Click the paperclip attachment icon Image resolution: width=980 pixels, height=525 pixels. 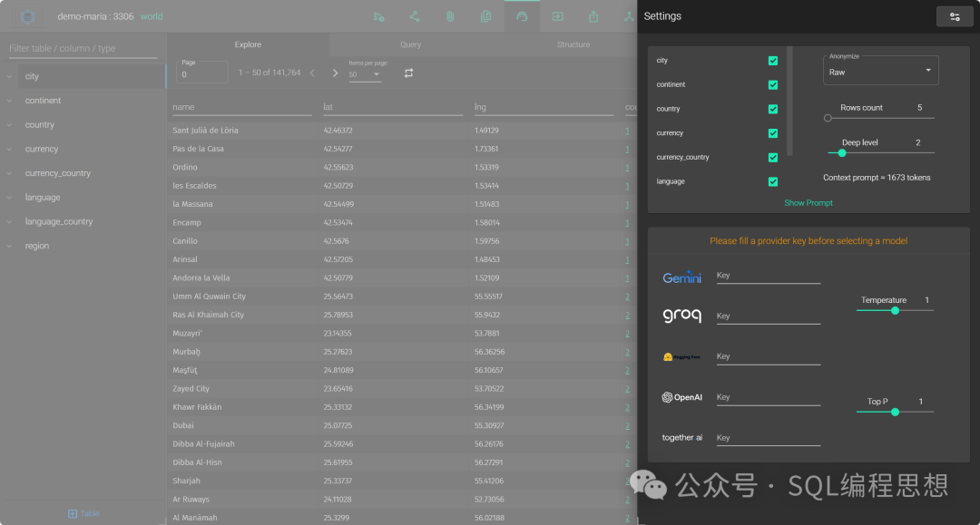(450, 17)
